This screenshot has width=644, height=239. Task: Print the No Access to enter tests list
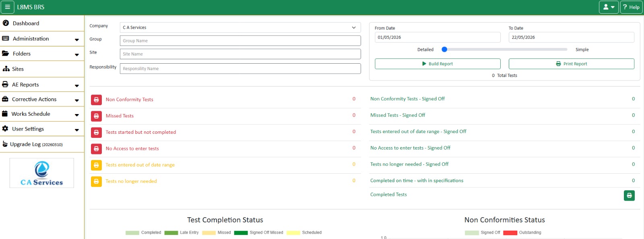pyautogui.click(x=96, y=149)
